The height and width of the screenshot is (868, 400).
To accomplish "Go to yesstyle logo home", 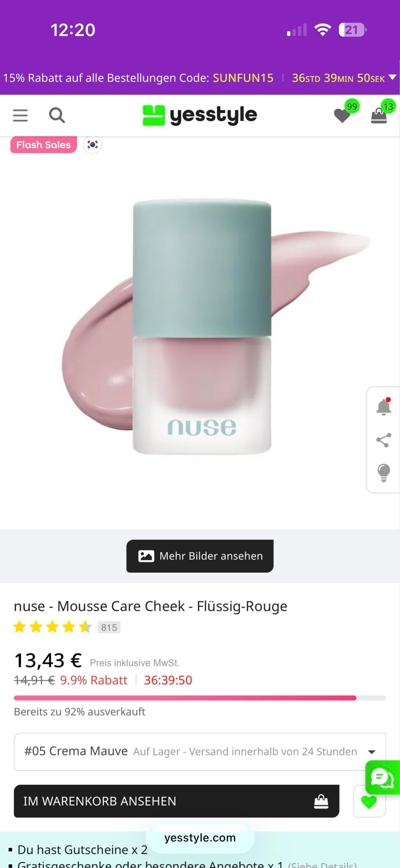I will (200, 115).
